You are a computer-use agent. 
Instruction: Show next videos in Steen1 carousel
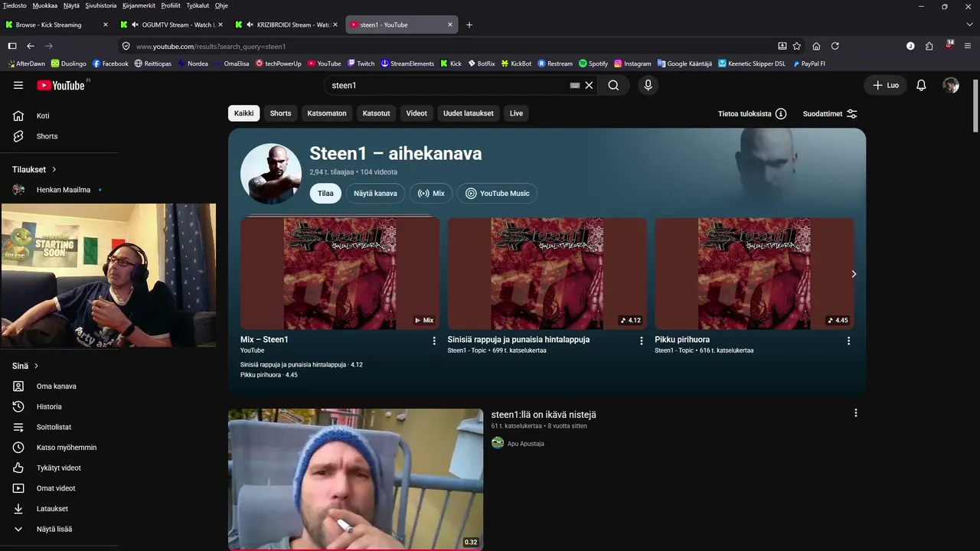pos(854,274)
